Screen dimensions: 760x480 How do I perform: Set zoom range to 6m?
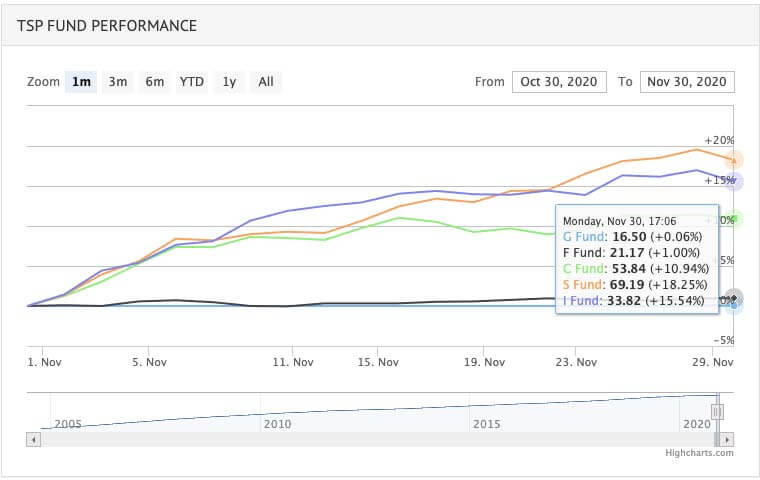tap(154, 82)
